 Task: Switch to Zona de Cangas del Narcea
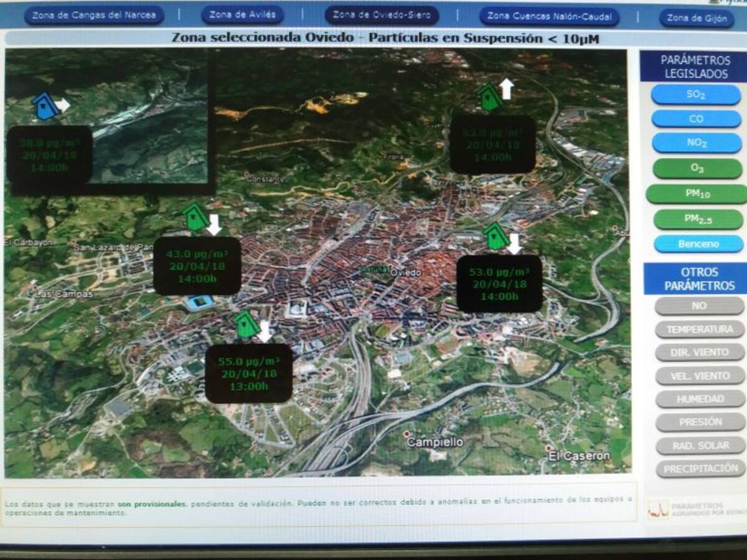[x=94, y=15]
